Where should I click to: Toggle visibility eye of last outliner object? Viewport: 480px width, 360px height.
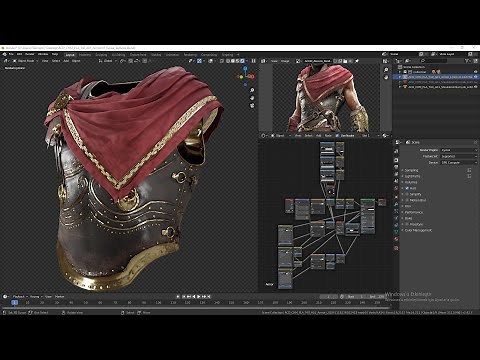475,87
